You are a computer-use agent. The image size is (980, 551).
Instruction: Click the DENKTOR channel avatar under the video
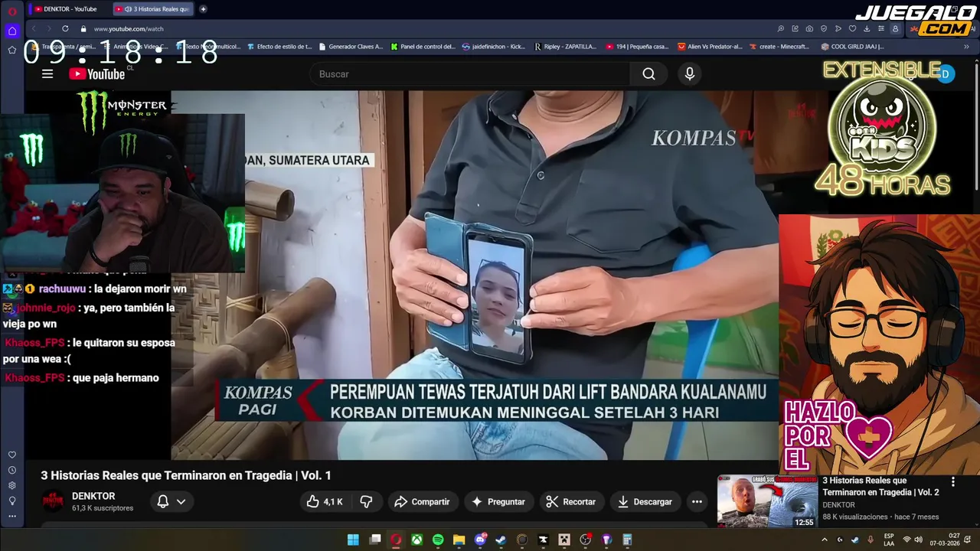53,501
